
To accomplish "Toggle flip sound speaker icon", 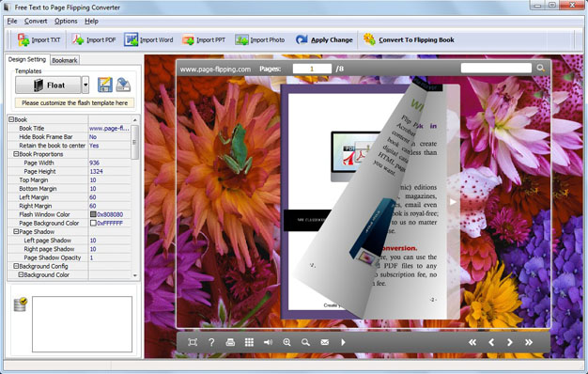I will 268,342.
